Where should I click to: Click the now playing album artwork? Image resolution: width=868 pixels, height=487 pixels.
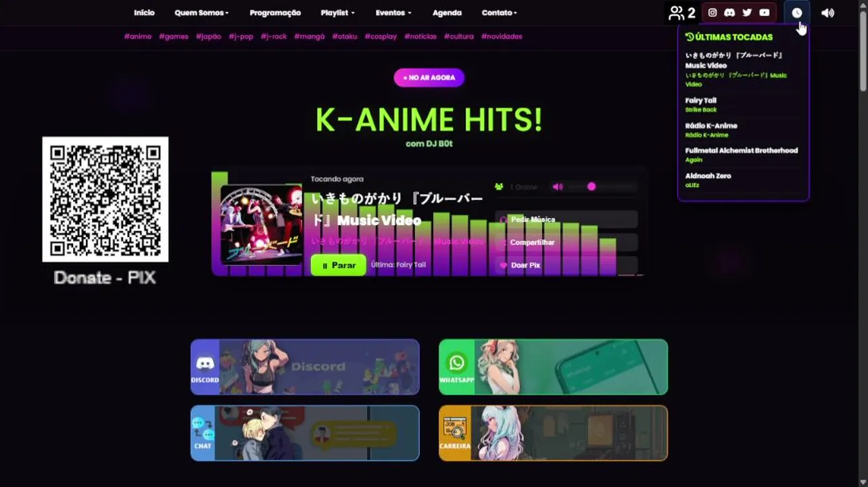(x=262, y=225)
